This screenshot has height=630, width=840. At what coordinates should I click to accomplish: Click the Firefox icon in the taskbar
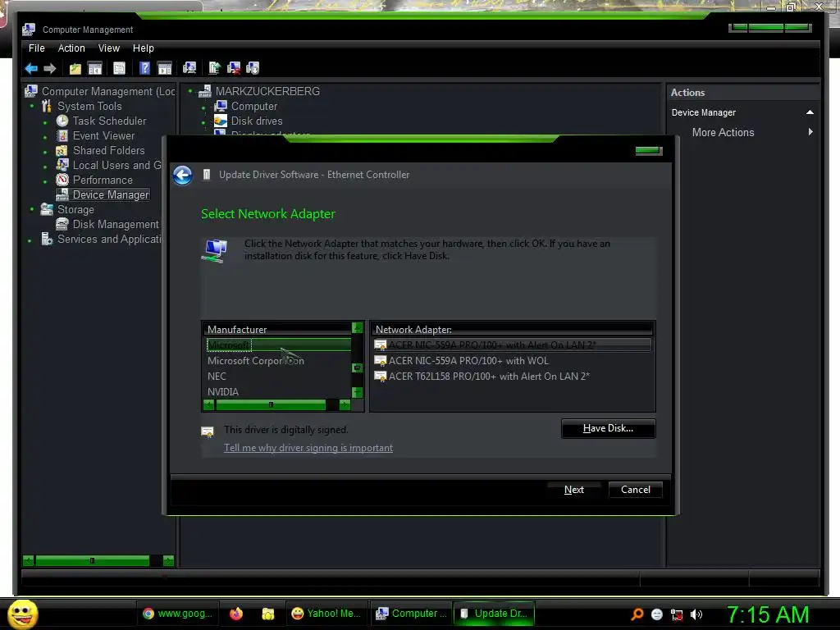(236, 614)
